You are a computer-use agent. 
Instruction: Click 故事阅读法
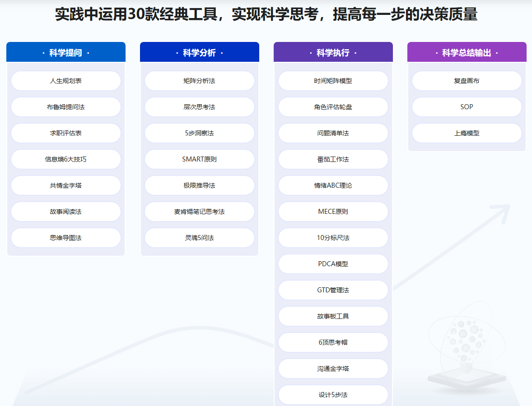pos(66,212)
